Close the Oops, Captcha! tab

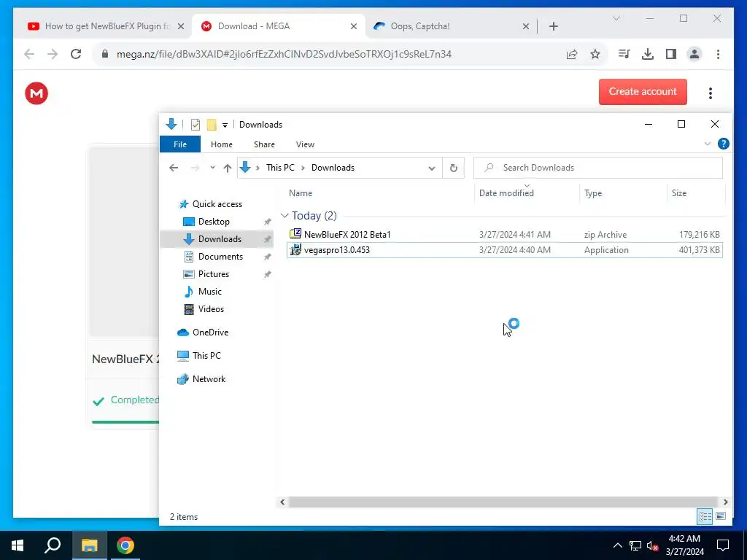525,26
